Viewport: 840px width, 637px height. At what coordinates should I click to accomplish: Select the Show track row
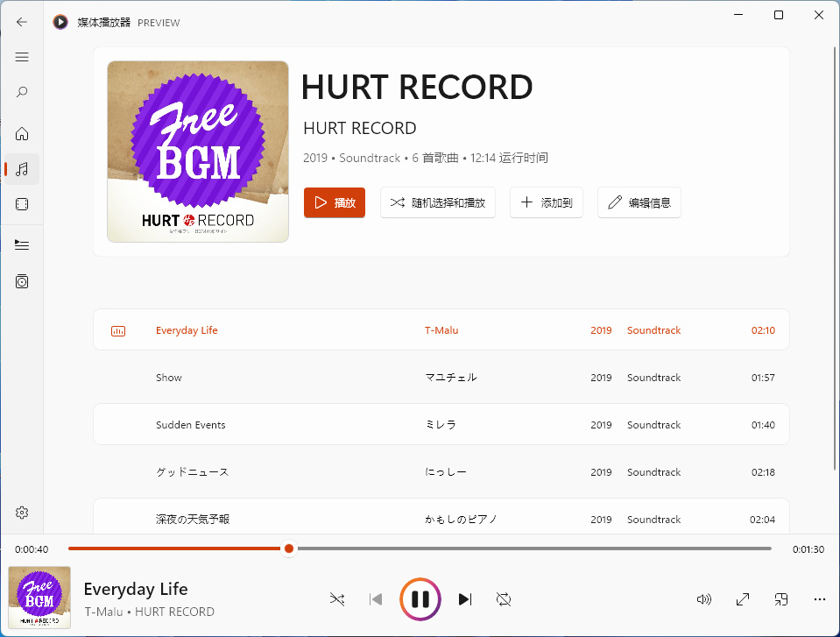coord(441,377)
